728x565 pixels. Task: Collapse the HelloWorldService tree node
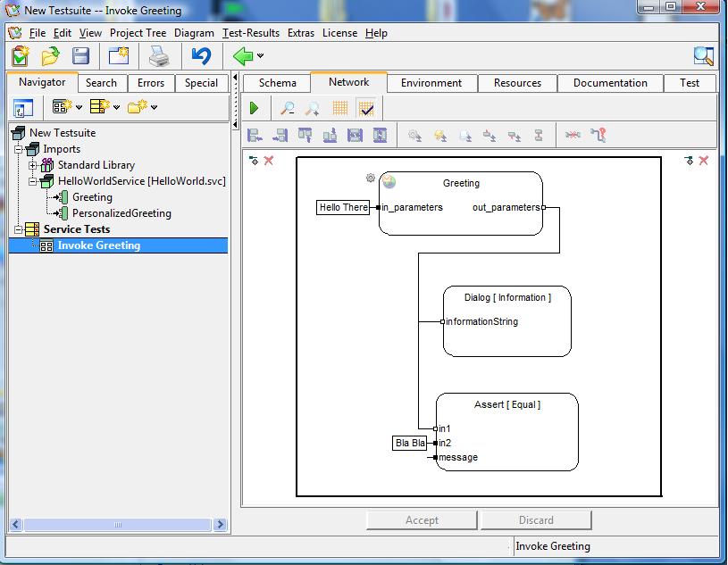click(34, 181)
